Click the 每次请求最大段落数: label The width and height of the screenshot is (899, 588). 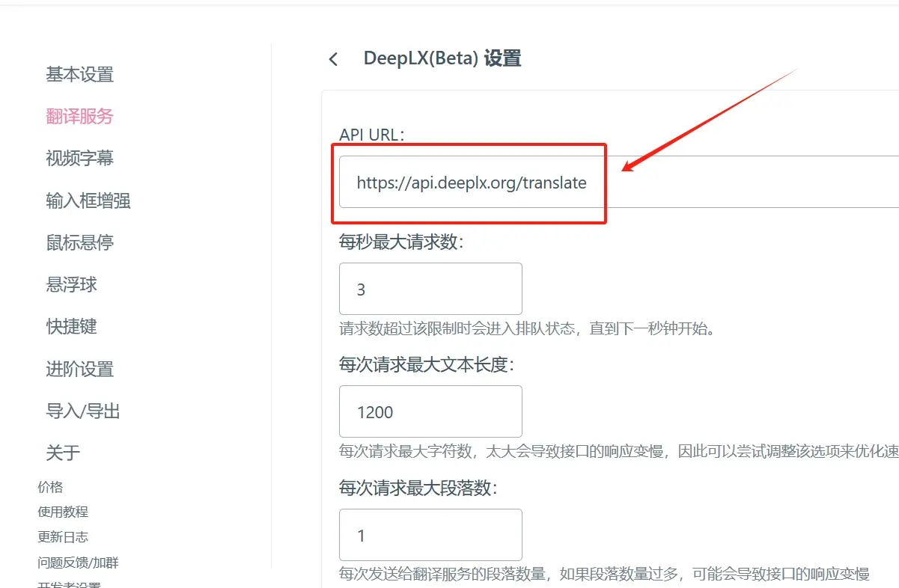point(418,489)
